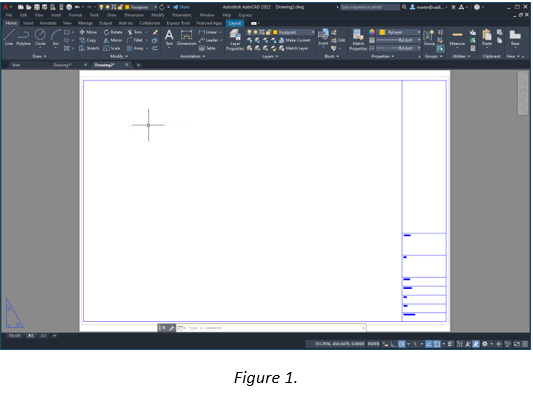Toggle clean screen in status bar
Image resolution: width=533 pixels, height=393 pixels.
[x=517, y=344]
